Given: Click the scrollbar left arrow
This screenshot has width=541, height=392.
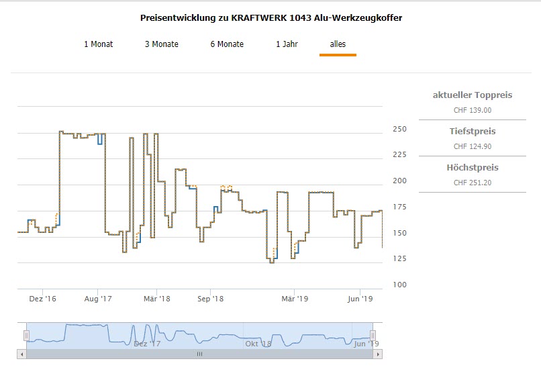Looking at the screenshot, I should [x=21, y=354].
